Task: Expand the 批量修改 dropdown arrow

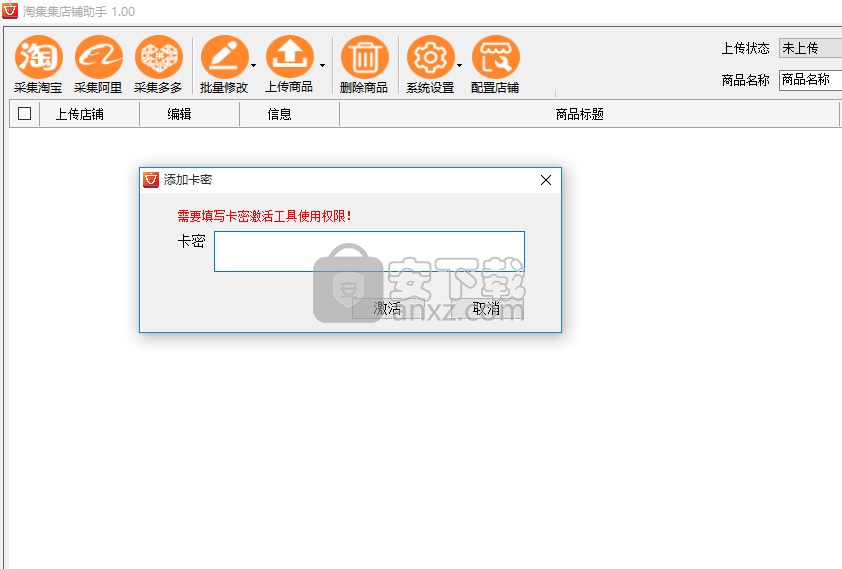Action: click(x=253, y=65)
